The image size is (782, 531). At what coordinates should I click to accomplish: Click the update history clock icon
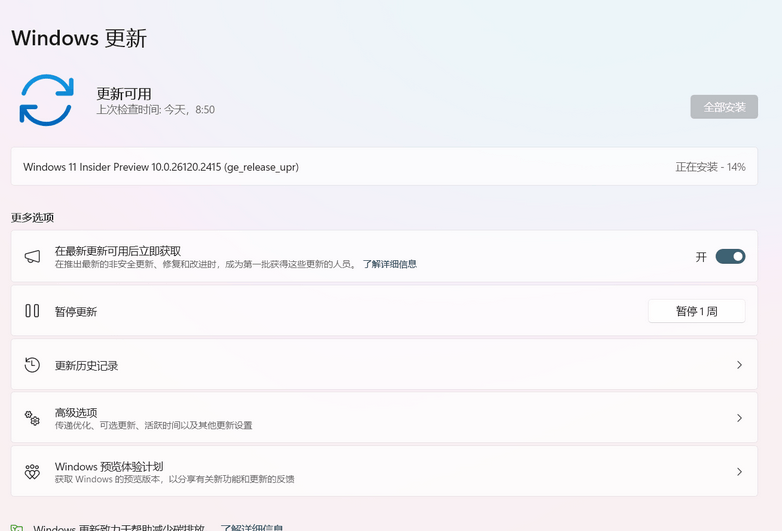click(x=32, y=365)
